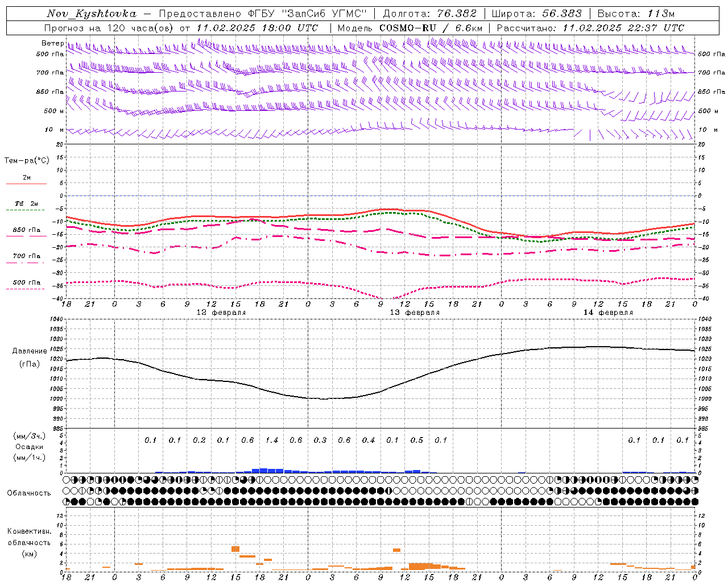The height and width of the screenshot is (582, 728).
Task: Click the '700 гПа' temperature legend entry
Action: (x=27, y=256)
